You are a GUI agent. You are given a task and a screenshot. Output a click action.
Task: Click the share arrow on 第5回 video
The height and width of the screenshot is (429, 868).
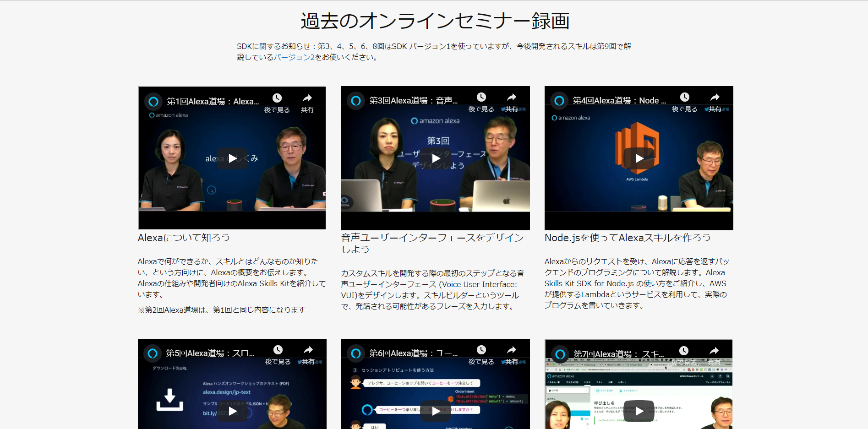pos(308,350)
